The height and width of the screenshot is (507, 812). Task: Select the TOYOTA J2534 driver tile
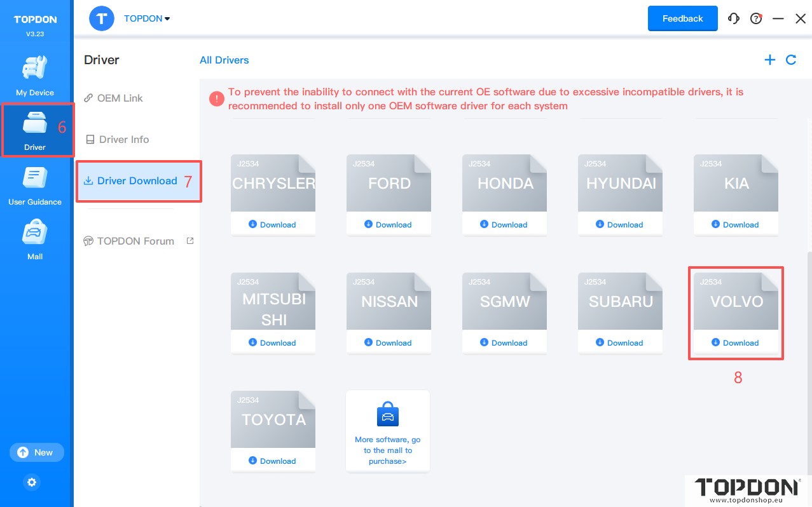click(x=273, y=419)
